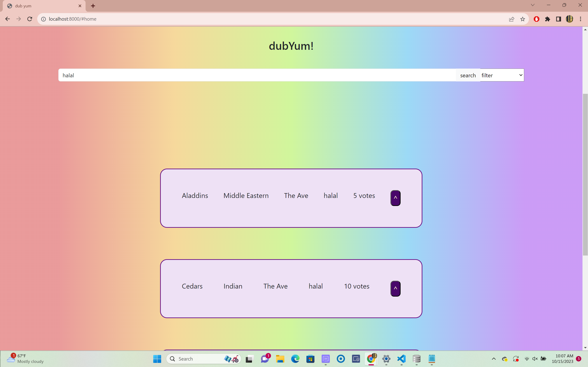Screen dimensions: 588x367
Task: Reload the current page
Action: [x=30, y=19]
